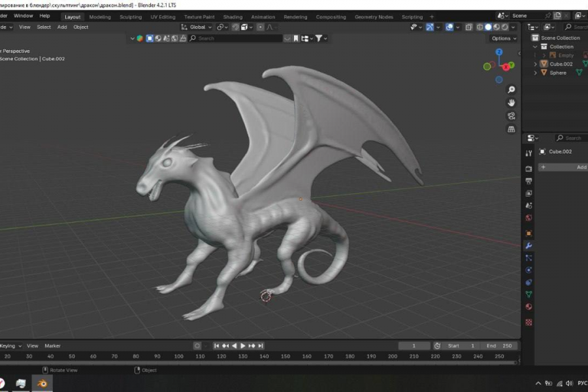Open the Object properties tab
Screen dimensions: 588x392
(529, 233)
